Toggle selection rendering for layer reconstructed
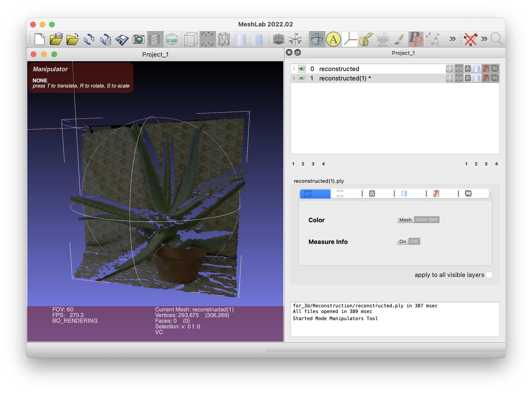The height and width of the screenshot is (393, 532). [486, 69]
